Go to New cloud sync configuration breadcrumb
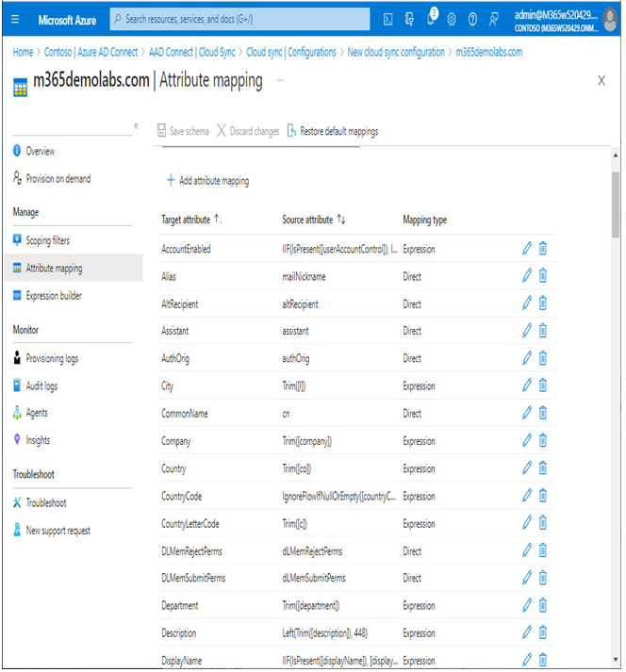The image size is (626, 672). tap(396, 52)
